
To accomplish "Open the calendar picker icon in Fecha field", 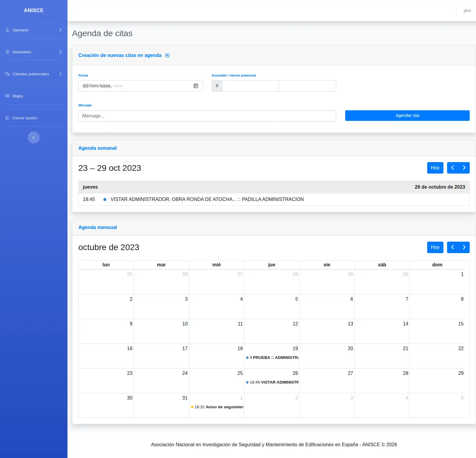I will click(x=196, y=86).
